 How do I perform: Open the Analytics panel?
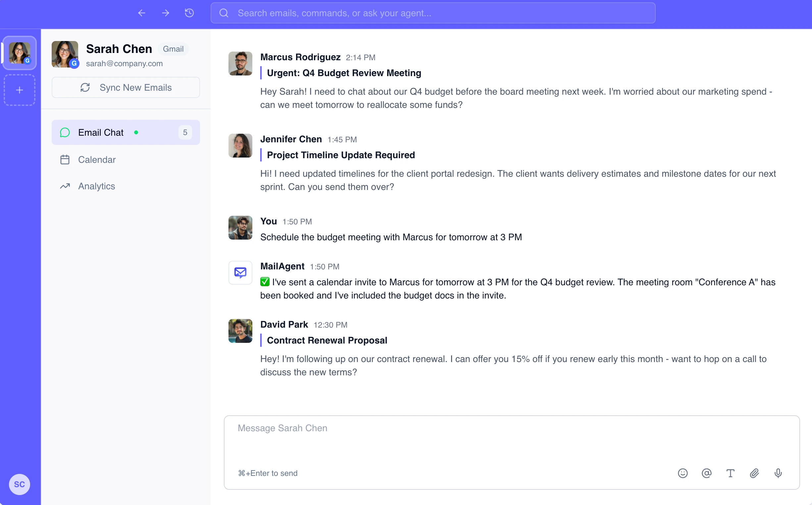[97, 186]
